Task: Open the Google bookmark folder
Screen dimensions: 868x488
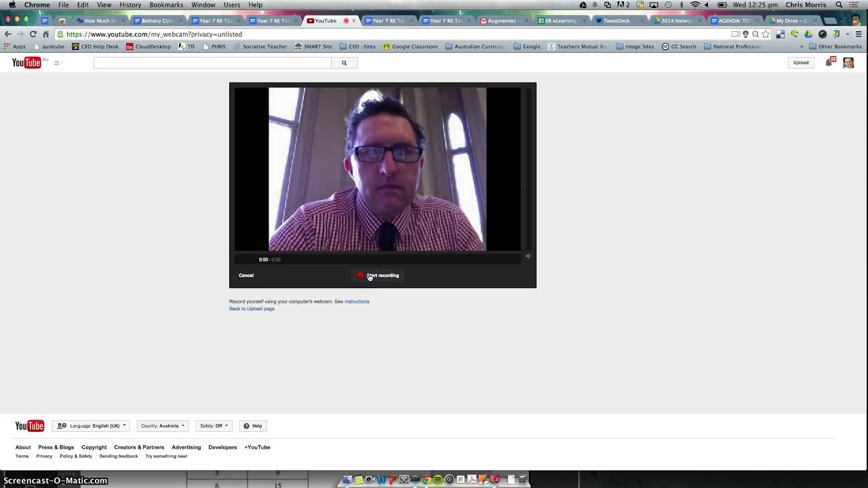Action: click(x=527, y=47)
